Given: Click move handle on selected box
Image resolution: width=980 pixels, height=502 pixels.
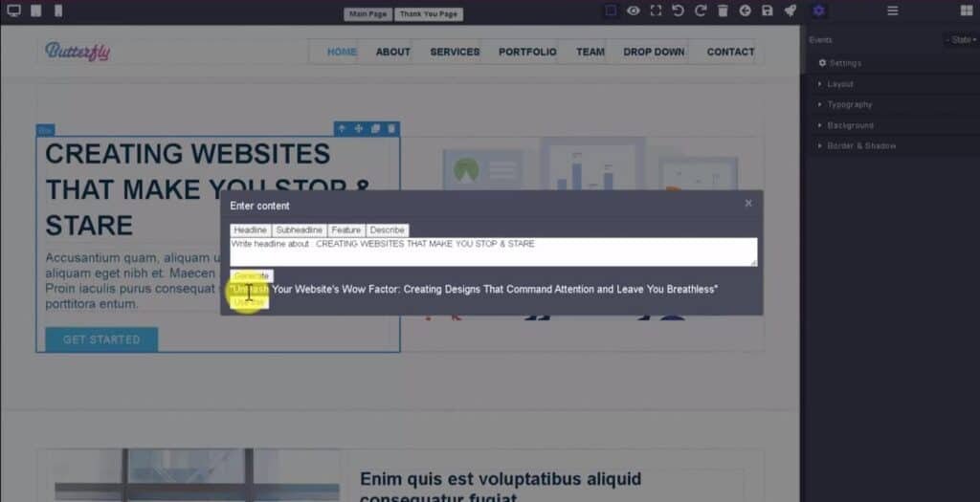Looking at the screenshot, I should coord(359,129).
